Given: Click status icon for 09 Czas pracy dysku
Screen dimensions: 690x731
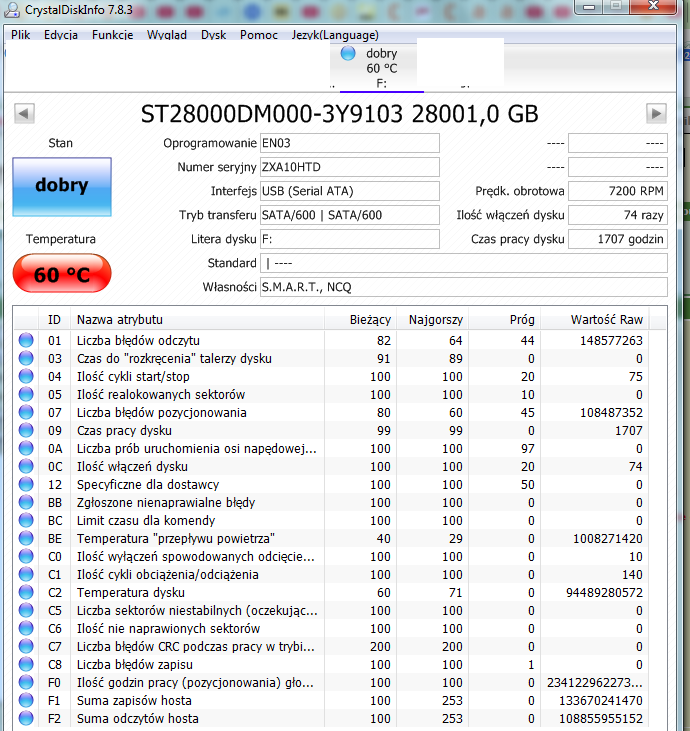Looking at the screenshot, I should point(26,430).
